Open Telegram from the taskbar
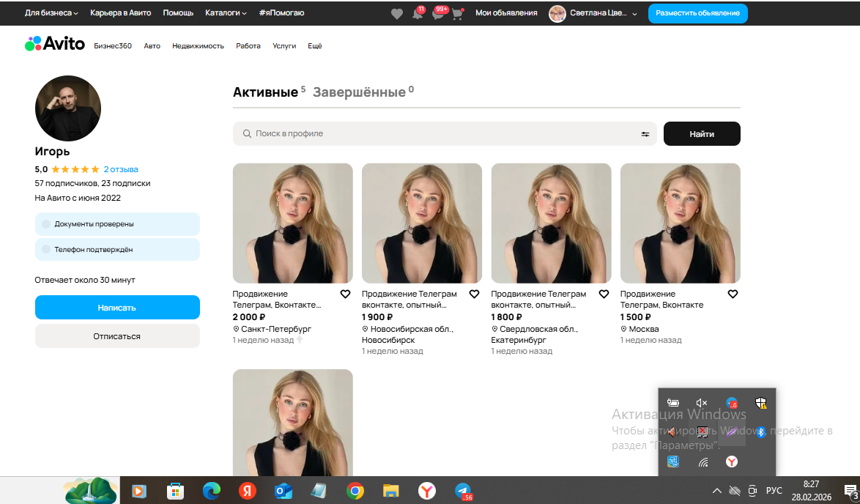Screen dimensions: 860x504 [463, 491]
